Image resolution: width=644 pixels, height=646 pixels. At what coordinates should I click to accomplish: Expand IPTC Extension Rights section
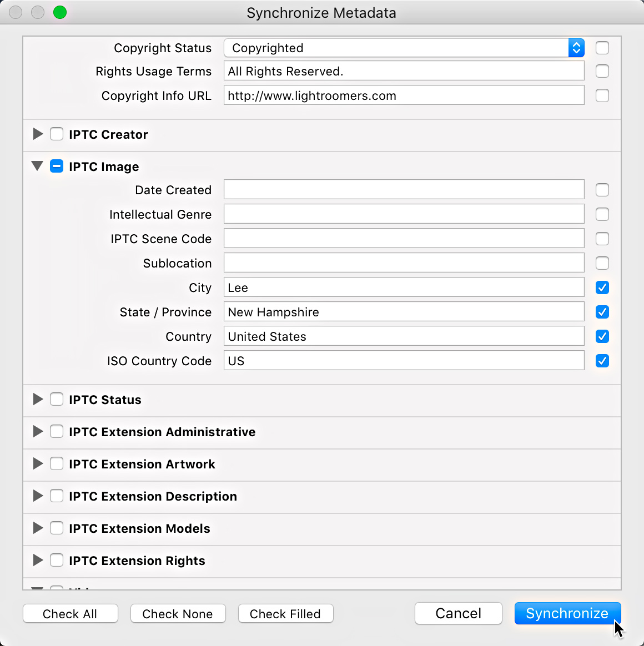coord(38,561)
